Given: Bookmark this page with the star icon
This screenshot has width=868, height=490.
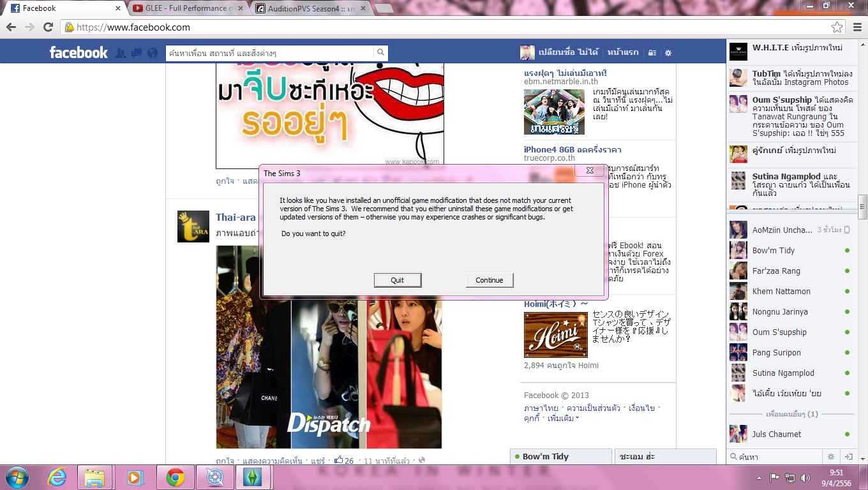Looking at the screenshot, I should click(837, 27).
